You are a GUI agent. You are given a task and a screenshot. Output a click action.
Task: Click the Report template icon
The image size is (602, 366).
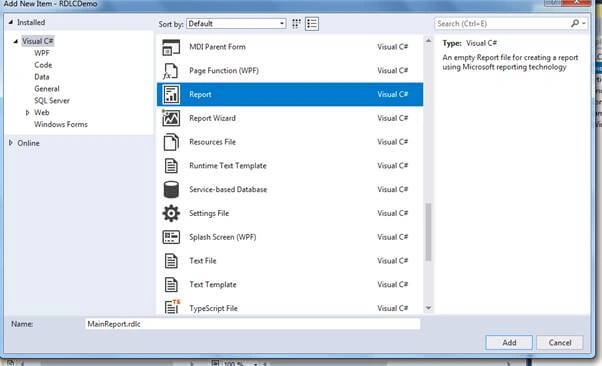tap(171, 94)
